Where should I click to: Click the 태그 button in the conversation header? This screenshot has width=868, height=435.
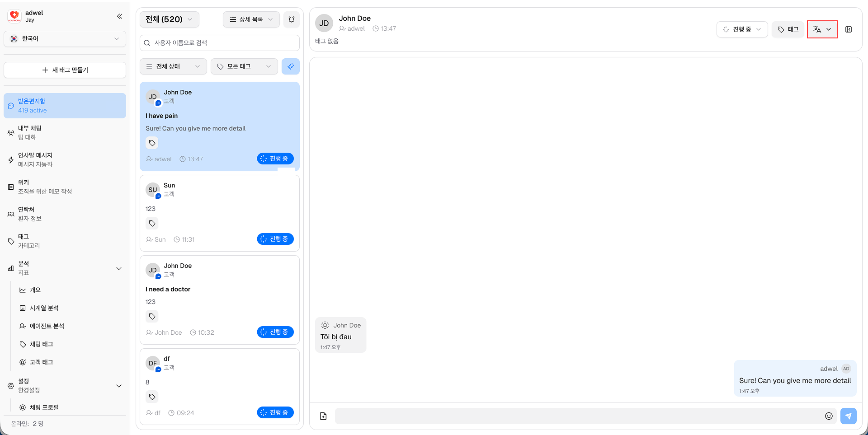coord(788,29)
